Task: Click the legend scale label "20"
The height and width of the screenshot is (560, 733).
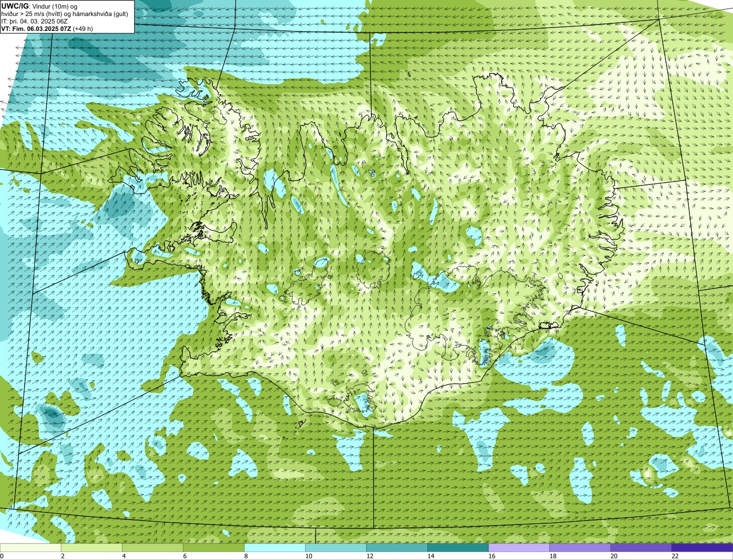Action: [614, 556]
